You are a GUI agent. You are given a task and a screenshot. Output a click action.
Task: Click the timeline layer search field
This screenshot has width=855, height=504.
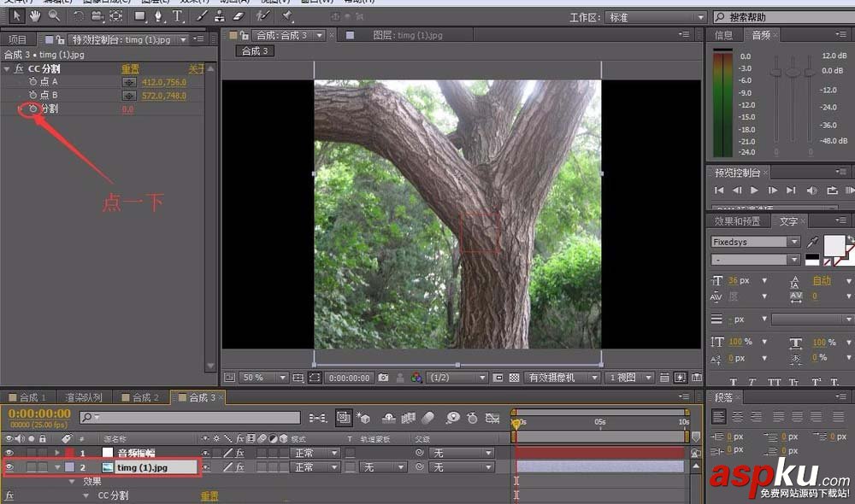pos(191,418)
